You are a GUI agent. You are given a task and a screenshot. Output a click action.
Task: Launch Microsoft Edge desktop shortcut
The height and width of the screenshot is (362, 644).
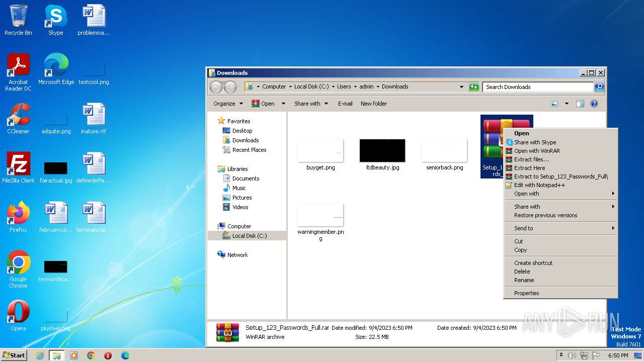pyautogui.click(x=56, y=69)
